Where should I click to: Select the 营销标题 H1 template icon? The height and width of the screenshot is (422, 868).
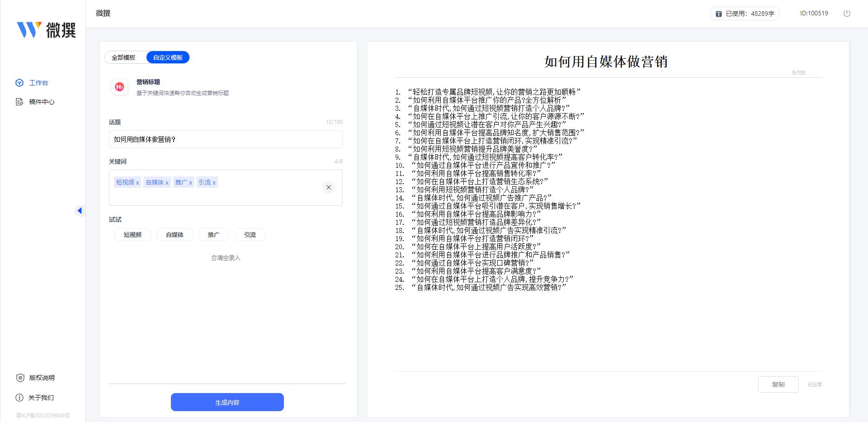tap(119, 87)
